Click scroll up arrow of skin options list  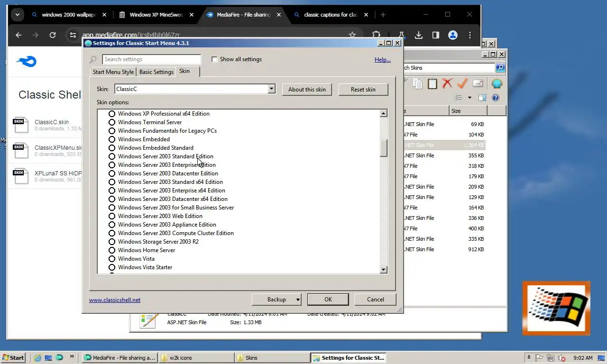(384, 113)
